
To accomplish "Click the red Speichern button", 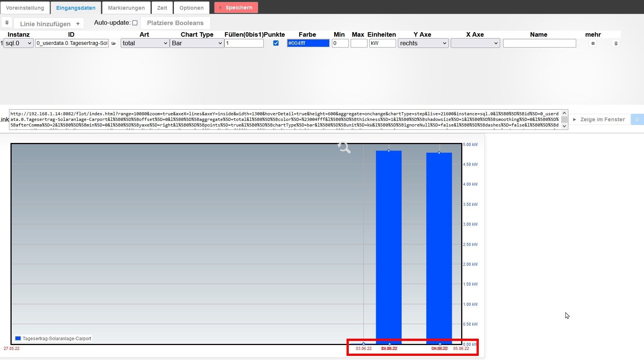I will (236, 7).
